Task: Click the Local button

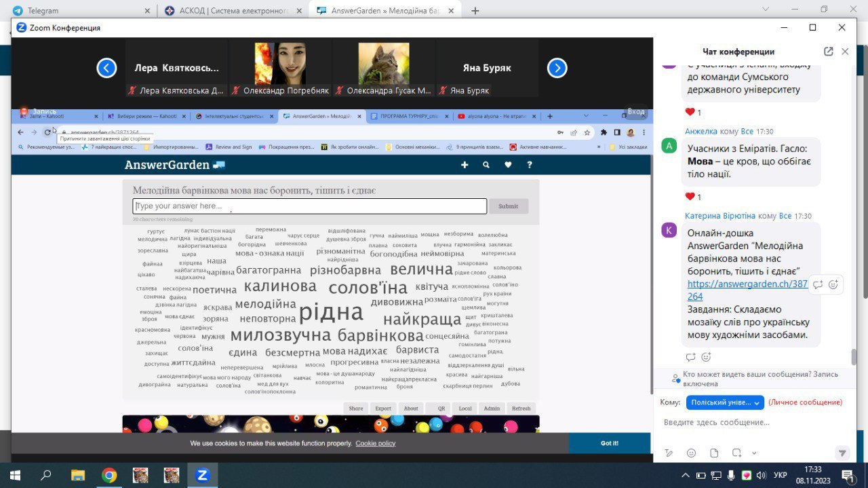Action: pos(465,409)
